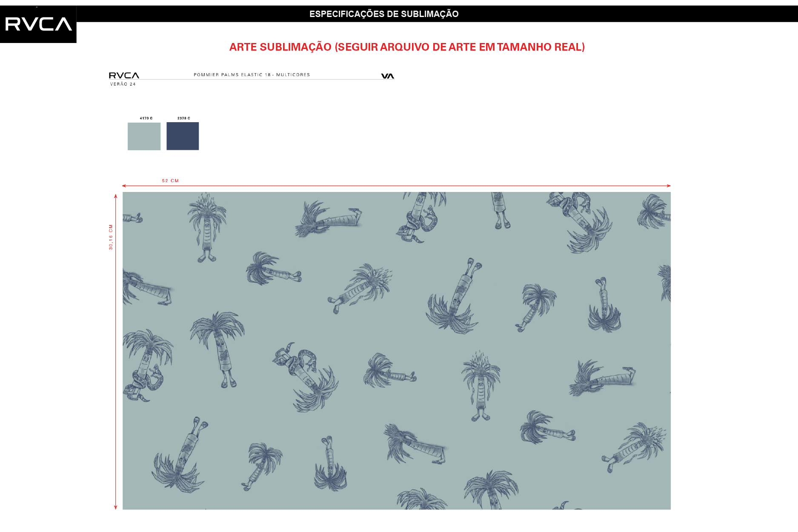The image size is (798, 532).
Task: Click the 2378 C color code label
Action: tap(184, 118)
